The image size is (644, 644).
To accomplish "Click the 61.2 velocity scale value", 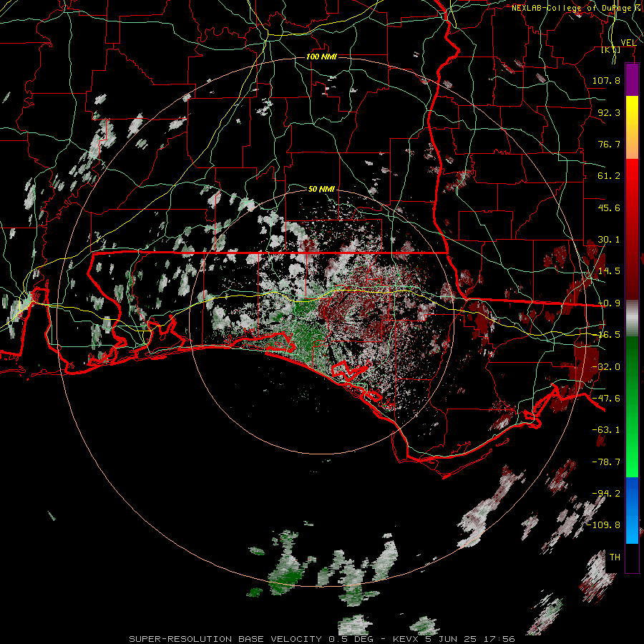I will [609, 176].
